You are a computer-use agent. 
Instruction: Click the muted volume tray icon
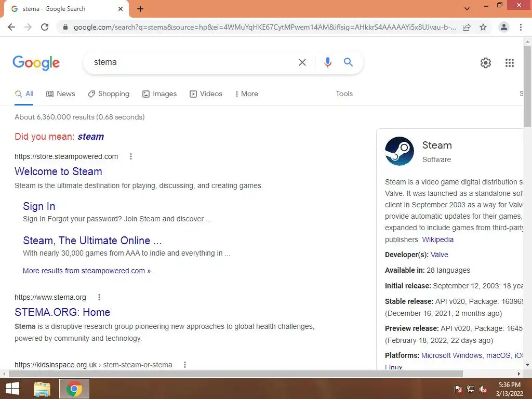[x=483, y=389]
